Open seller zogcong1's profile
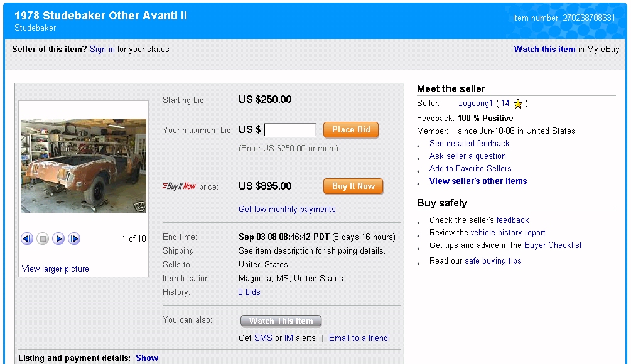Viewport: 631px width, 364px height. (x=475, y=104)
